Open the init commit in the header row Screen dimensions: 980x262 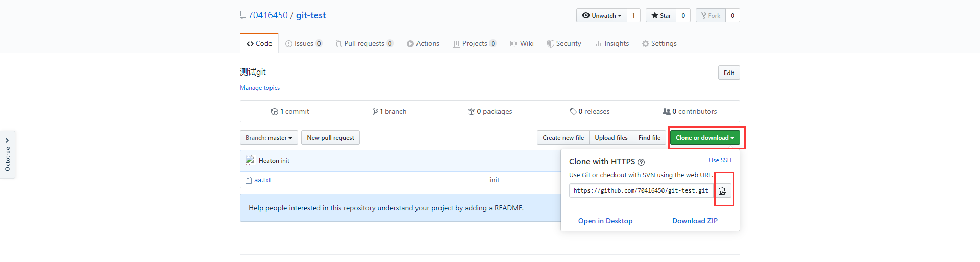[x=285, y=161]
